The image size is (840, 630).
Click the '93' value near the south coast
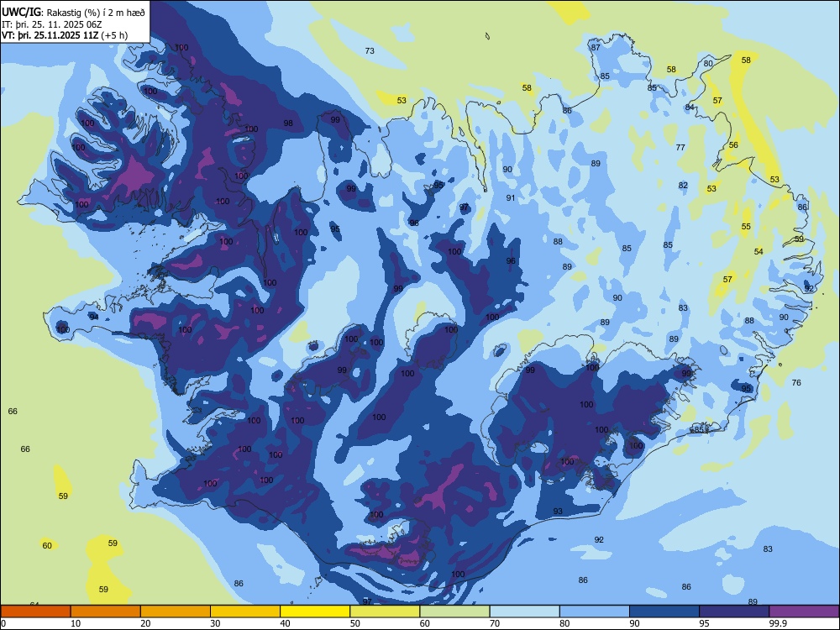click(558, 512)
